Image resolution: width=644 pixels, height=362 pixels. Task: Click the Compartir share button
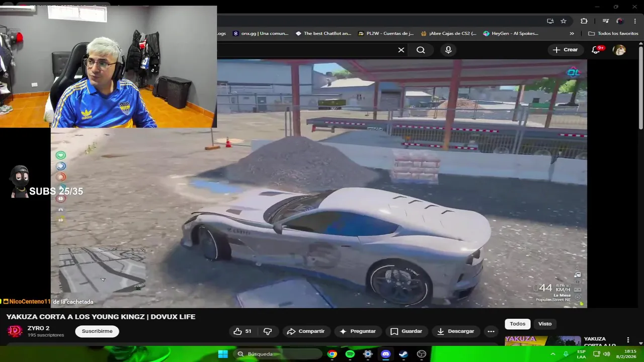pos(305,331)
